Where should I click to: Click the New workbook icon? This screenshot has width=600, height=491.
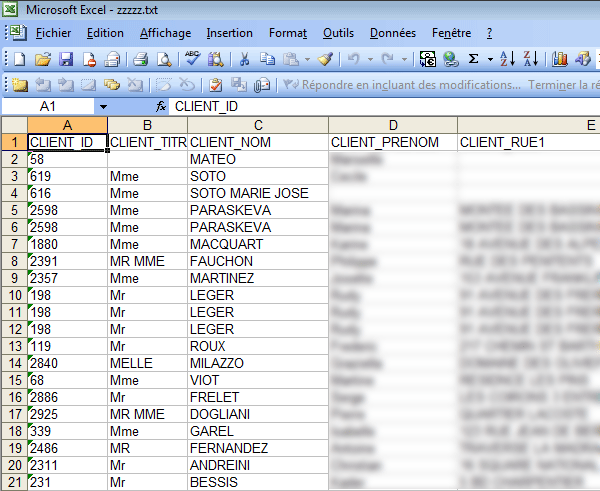(20, 59)
